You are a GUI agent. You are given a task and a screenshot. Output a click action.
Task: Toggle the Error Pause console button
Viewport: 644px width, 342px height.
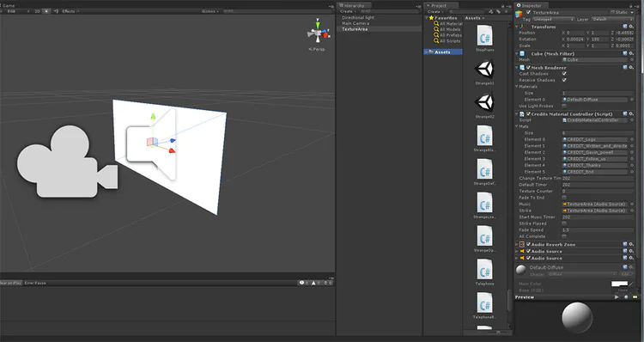tap(35, 283)
